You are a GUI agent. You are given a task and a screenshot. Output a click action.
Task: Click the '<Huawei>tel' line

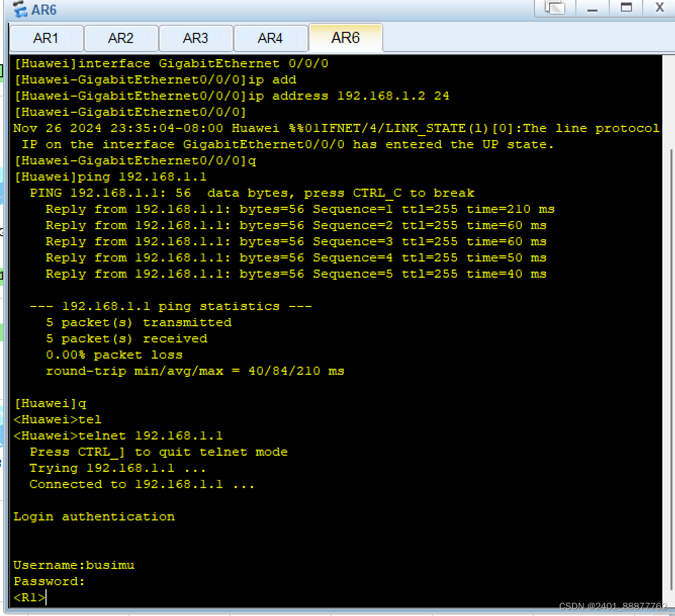tap(58, 420)
